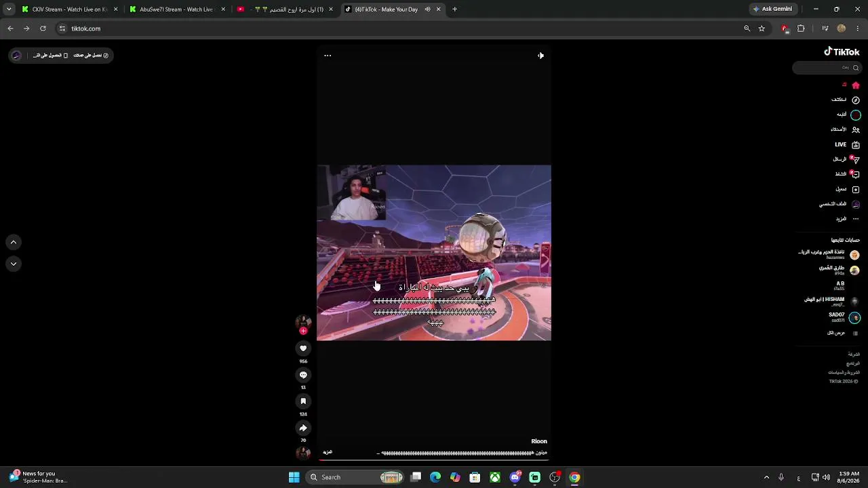Click the browser Back arrow
The width and height of the screenshot is (868, 488).
[10, 28]
